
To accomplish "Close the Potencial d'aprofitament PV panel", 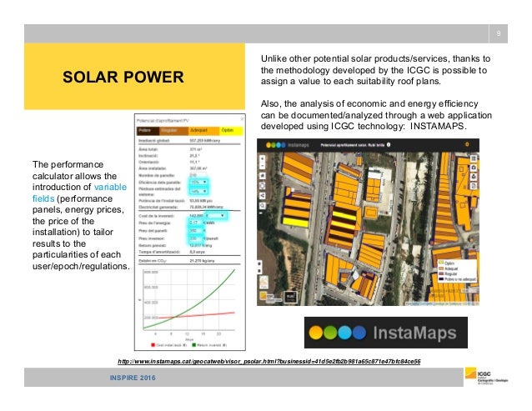I will (x=242, y=118).
